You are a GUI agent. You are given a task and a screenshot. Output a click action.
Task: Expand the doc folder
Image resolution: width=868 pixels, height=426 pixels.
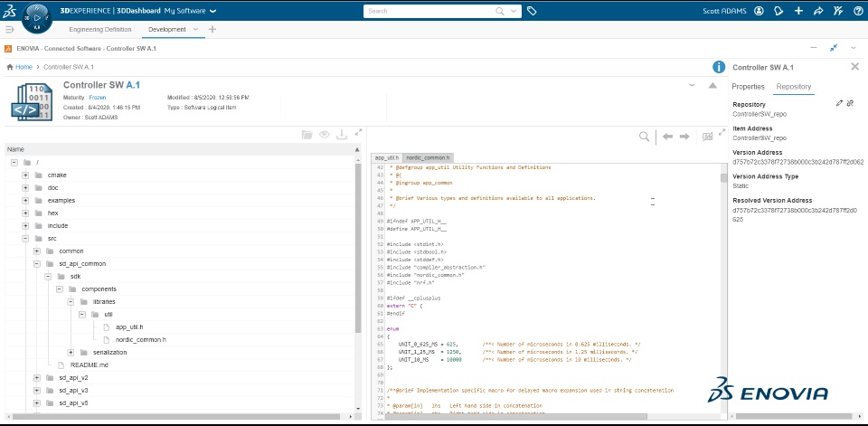25,188
